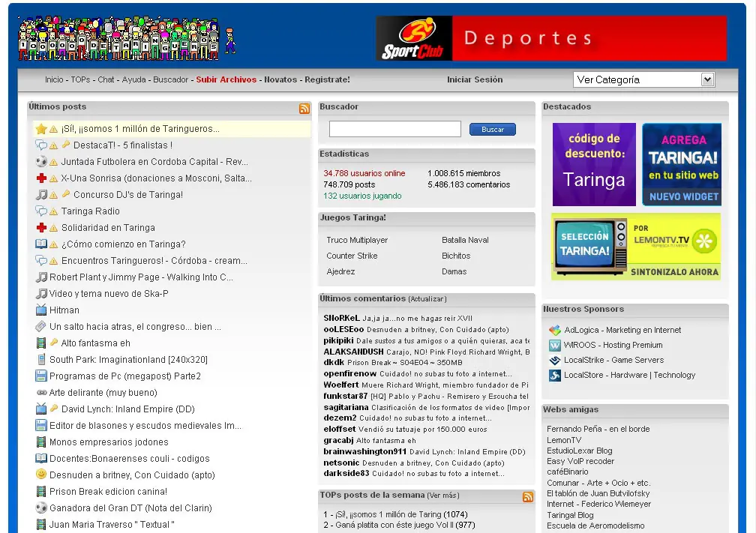Click the red cross icon beside X-Una Sonrisa post
This screenshot has width=756, height=533.
tap(41, 178)
